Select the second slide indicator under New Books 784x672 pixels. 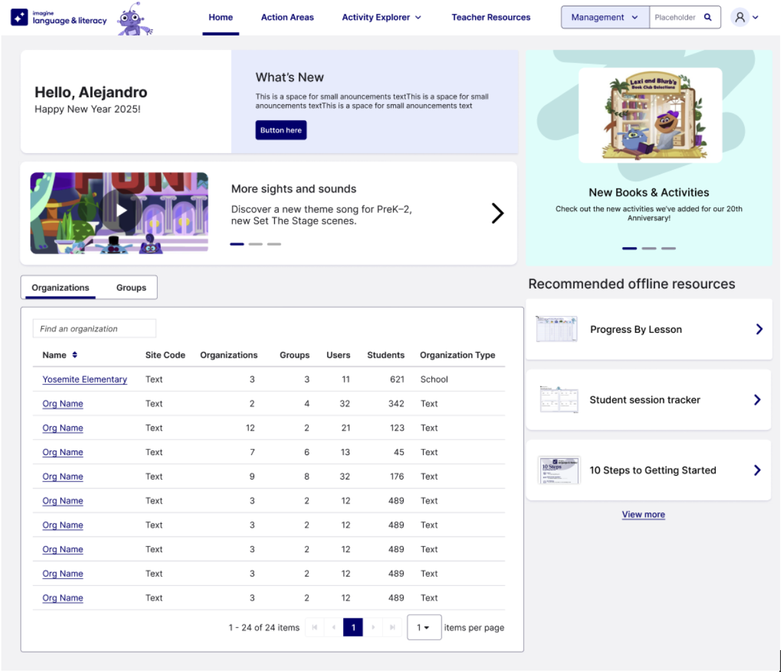coord(649,248)
